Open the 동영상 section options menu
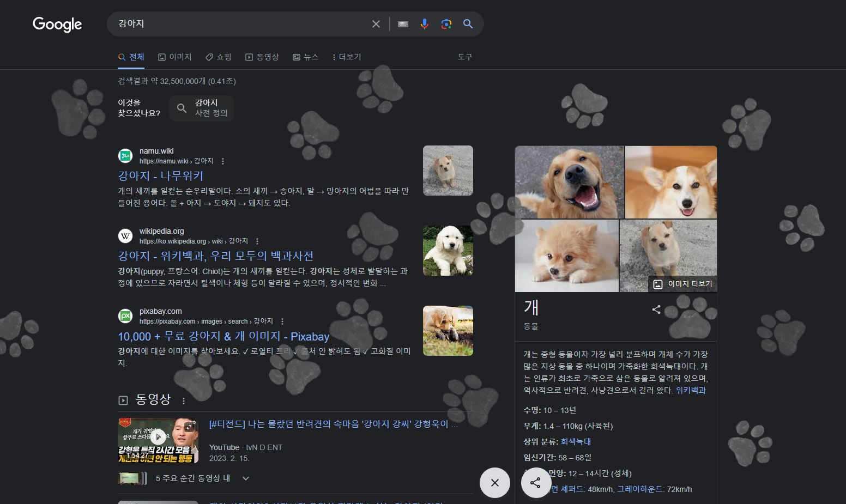846x504 pixels. [184, 401]
